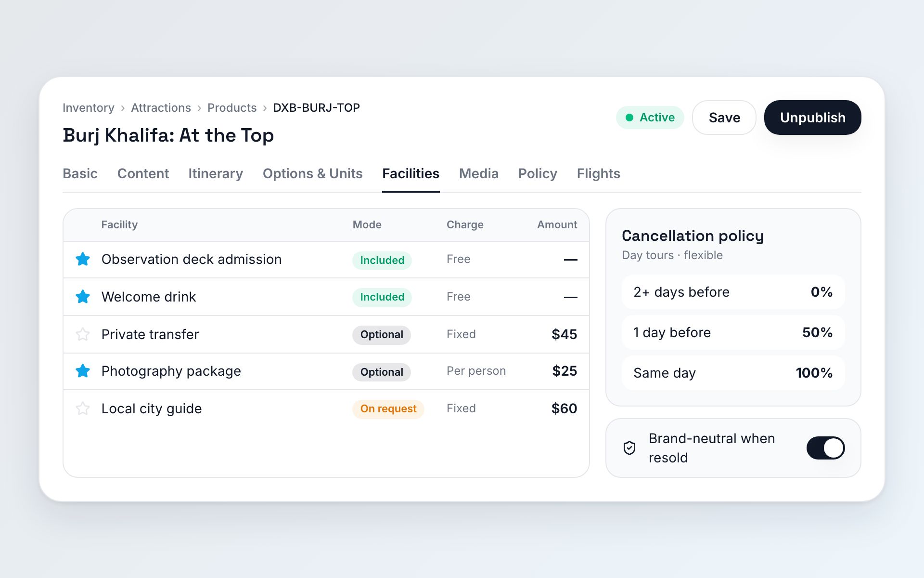Viewport: 924px width, 578px height.
Task: Select the 1 day before policy row
Action: 733,332
